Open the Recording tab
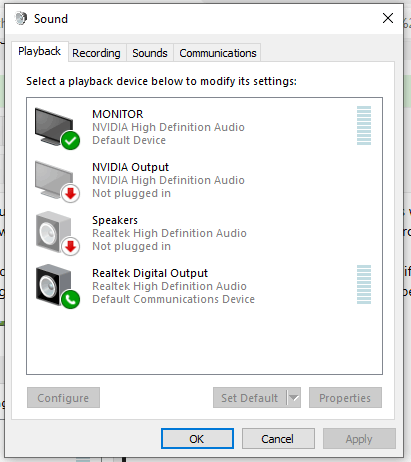Viewport: 411px width, 462px height. point(96,53)
